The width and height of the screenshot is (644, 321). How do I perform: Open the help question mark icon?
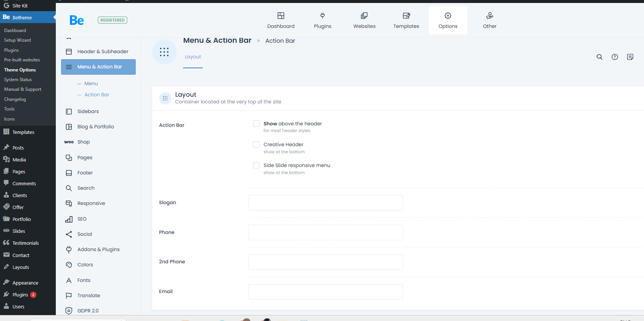[615, 57]
